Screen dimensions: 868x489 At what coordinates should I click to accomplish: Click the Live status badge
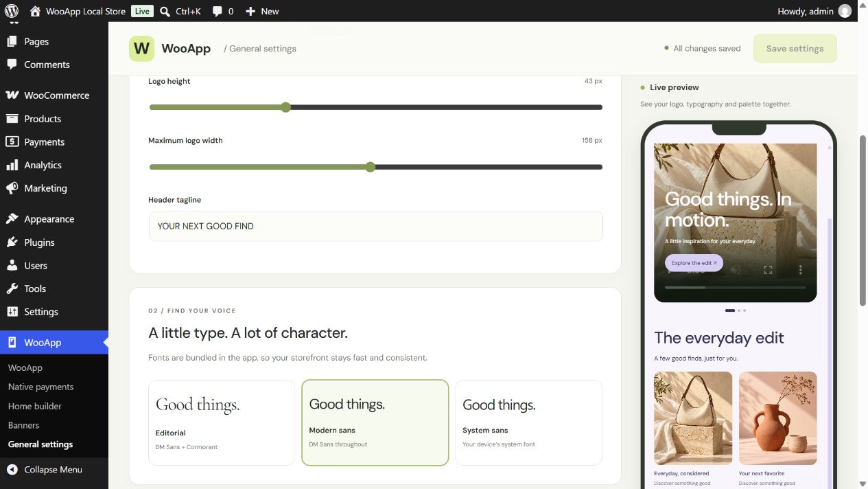pos(142,11)
